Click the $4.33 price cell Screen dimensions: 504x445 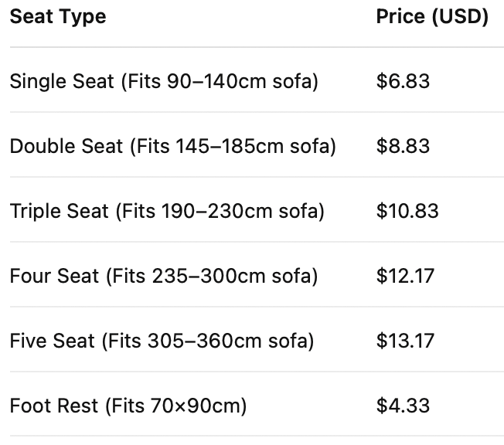click(403, 406)
